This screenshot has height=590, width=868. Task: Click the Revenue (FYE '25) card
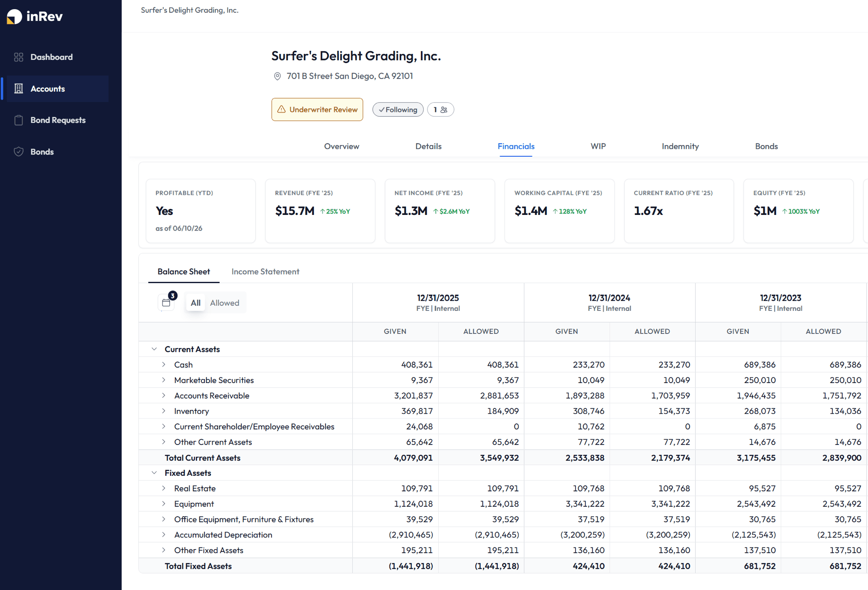pos(320,211)
